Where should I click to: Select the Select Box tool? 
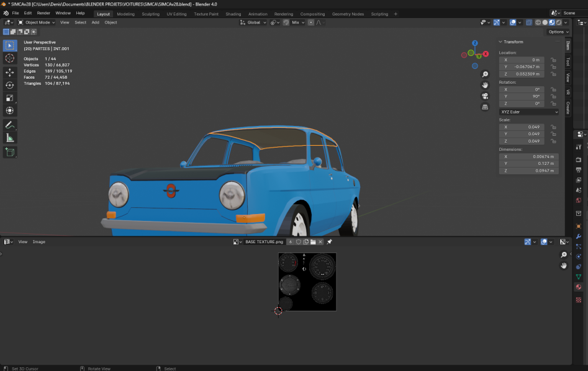(x=10, y=45)
